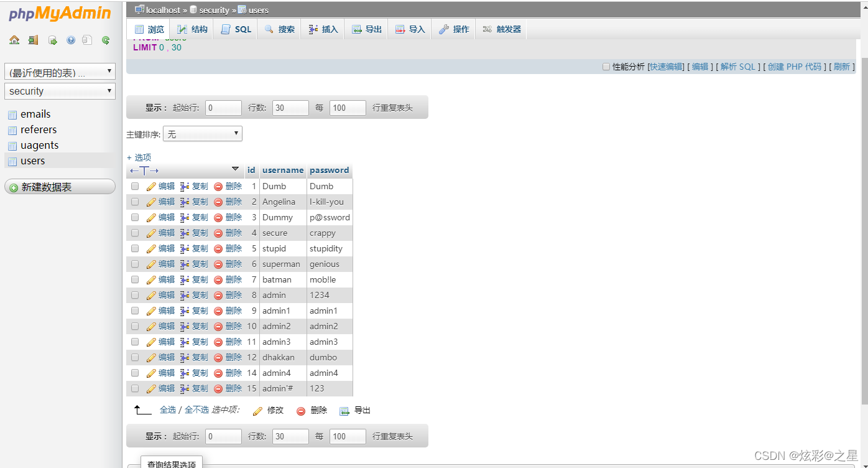This screenshot has height=468, width=868.
Task: Click the 刷新 refresh link
Action: [x=842, y=67]
